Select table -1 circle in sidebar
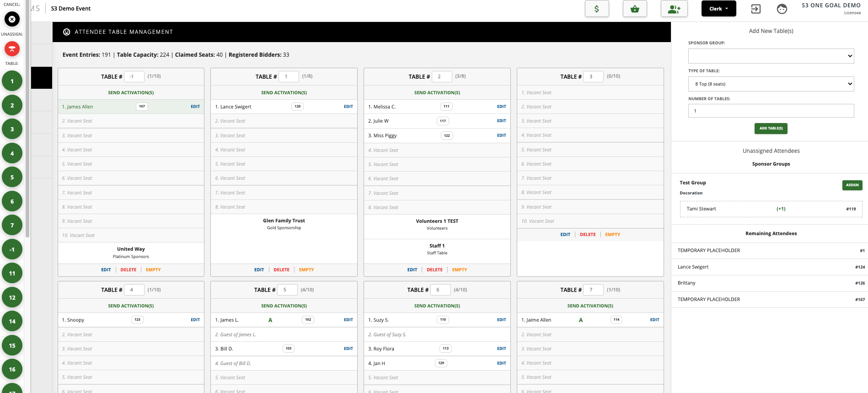This screenshot has height=393, width=868. (x=12, y=249)
